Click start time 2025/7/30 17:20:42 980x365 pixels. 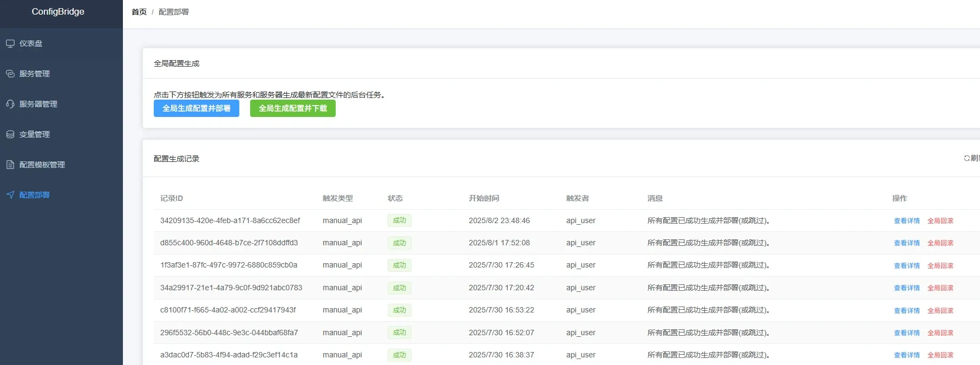(x=501, y=288)
